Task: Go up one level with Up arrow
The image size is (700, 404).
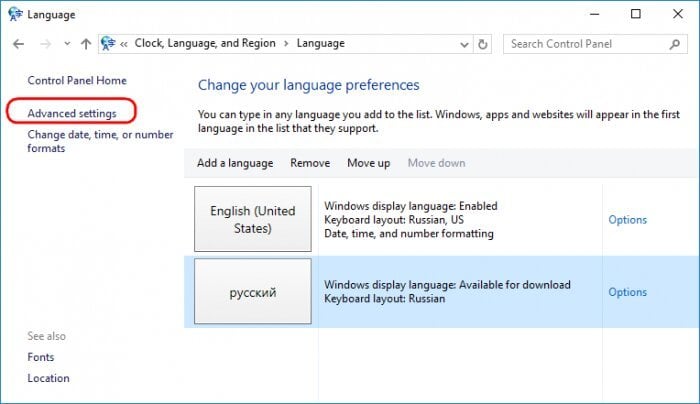Action: 86,44
